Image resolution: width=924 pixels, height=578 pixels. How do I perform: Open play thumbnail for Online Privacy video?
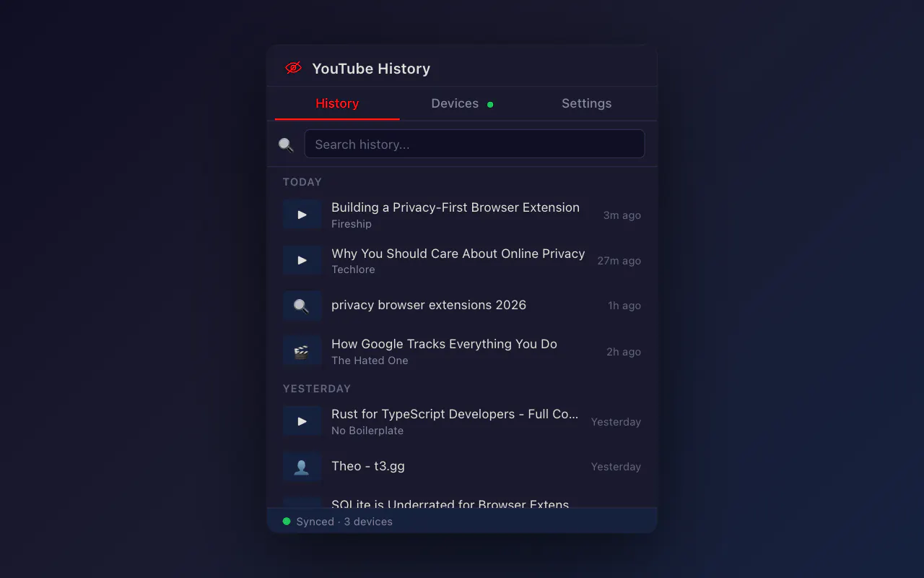[x=302, y=260]
